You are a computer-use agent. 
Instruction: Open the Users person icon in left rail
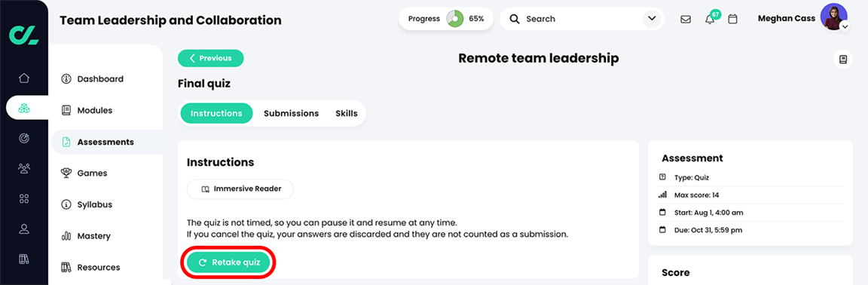pos(24,228)
